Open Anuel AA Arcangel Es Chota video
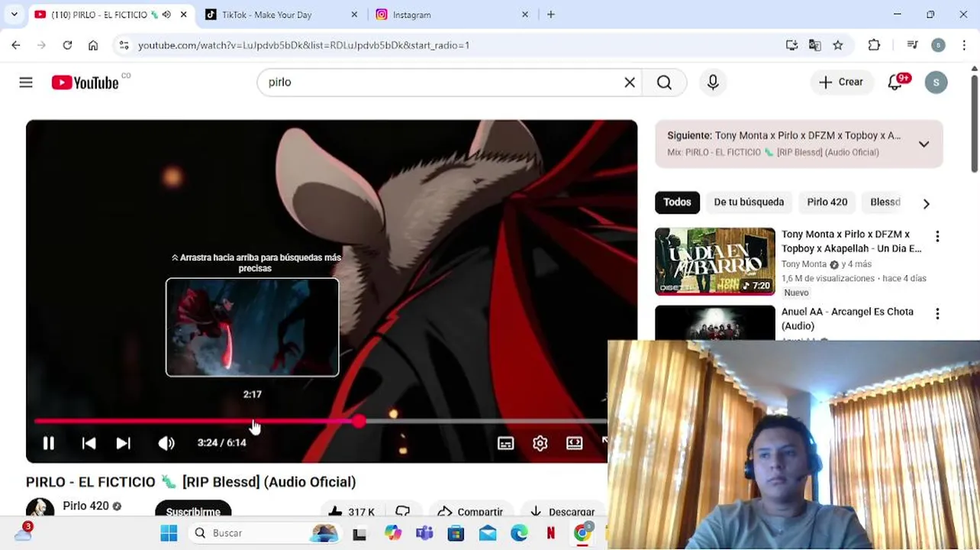980x550 pixels. pos(847,319)
